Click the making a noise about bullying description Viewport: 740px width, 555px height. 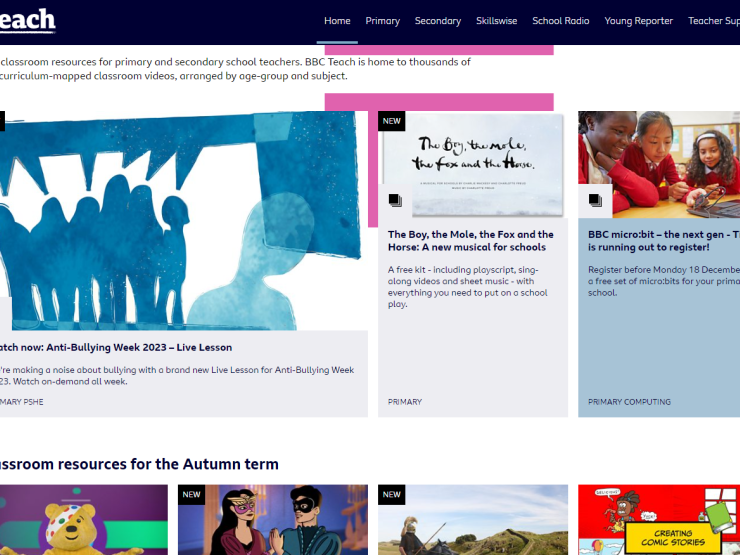click(x=177, y=376)
